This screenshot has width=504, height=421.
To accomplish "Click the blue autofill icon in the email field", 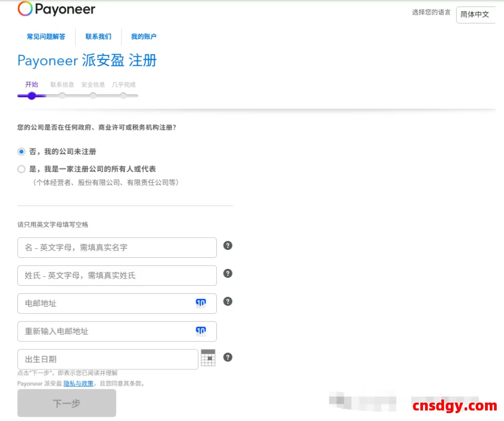I will tap(201, 302).
